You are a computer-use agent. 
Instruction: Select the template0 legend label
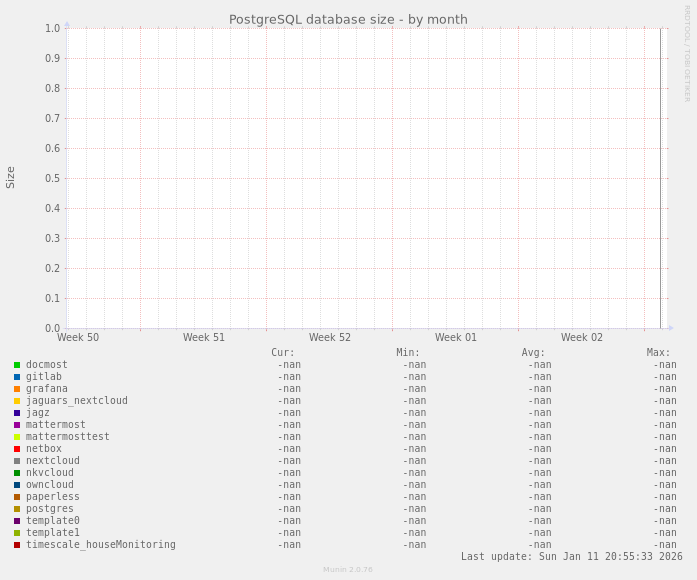52,520
